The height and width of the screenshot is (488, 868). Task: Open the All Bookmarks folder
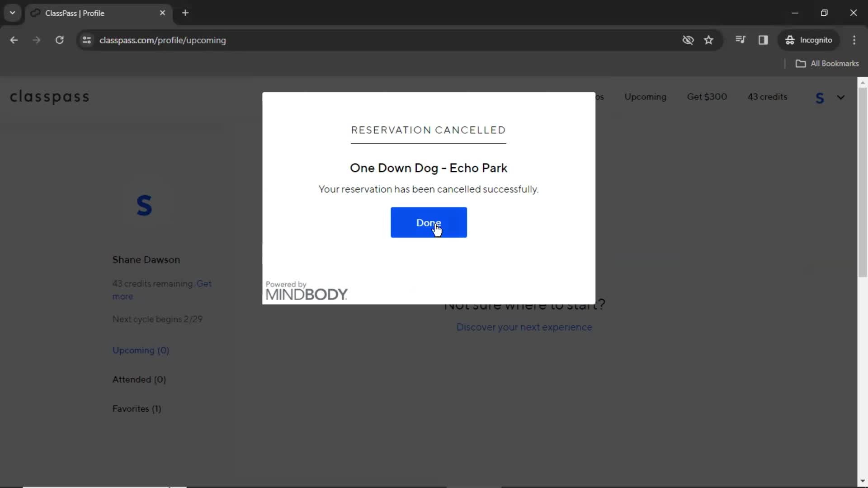point(827,64)
